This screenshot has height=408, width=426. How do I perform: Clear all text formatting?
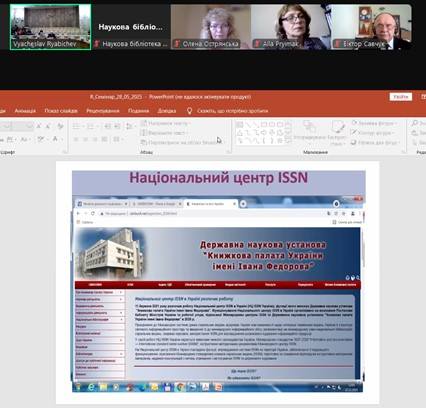(x=60, y=126)
